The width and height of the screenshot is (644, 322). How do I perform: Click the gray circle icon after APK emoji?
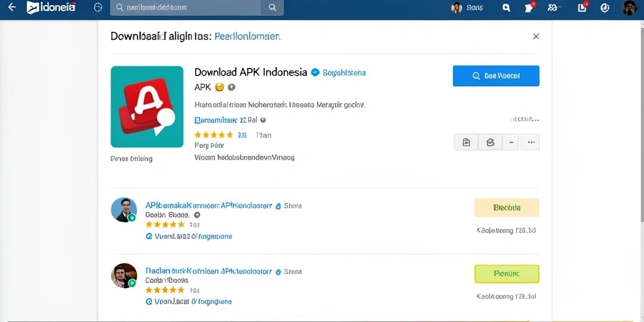pyautogui.click(x=231, y=87)
